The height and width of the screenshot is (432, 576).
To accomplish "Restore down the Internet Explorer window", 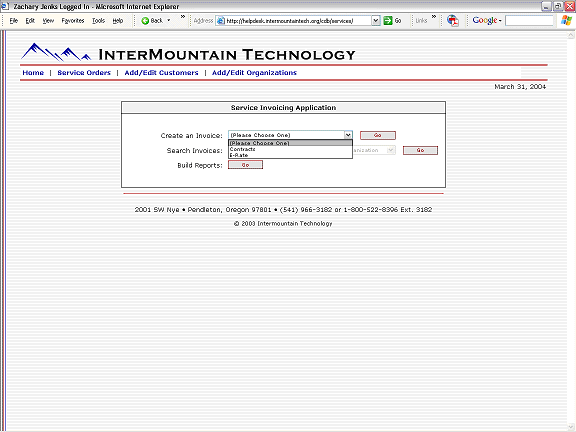I will pos(558,6).
